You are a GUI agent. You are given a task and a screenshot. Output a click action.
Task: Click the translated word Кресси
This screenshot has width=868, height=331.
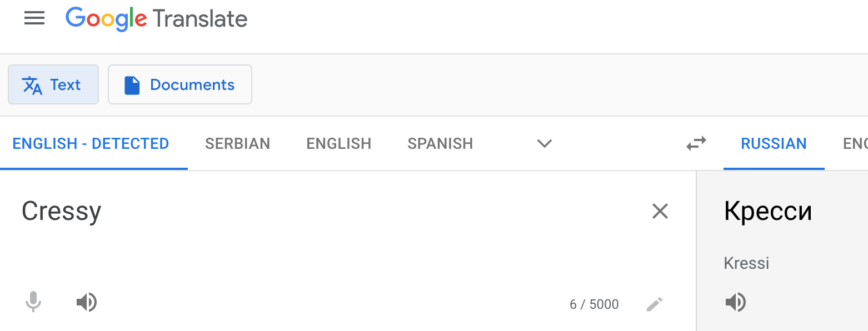pos(767,211)
